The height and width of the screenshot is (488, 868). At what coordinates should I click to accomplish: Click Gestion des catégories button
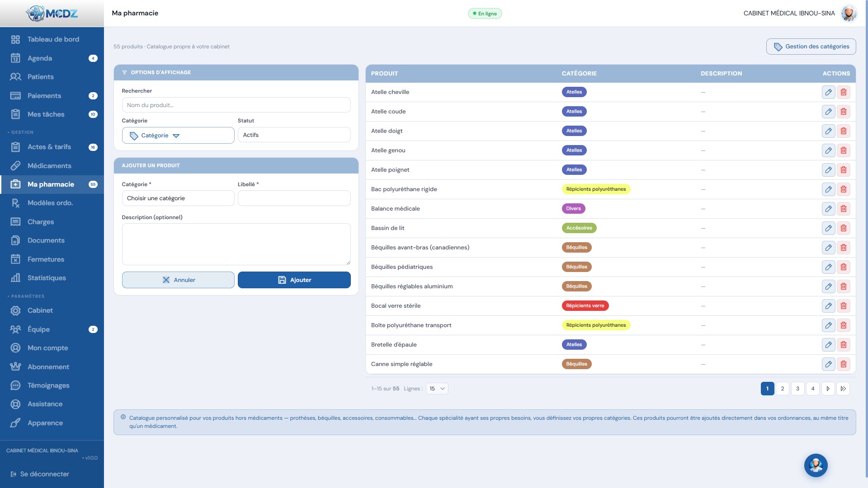[811, 47]
